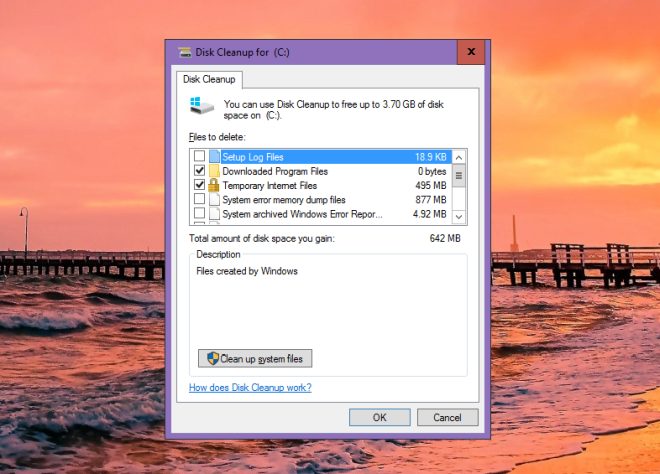Image resolution: width=660 pixels, height=474 pixels.
Task: Click the Downloaded Program Files folder icon
Action: (x=215, y=171)
